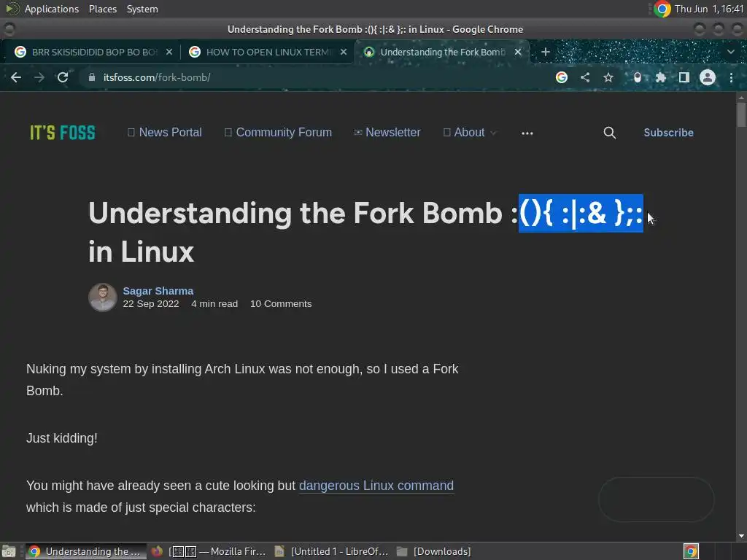
Task: Expand the About dropdown menu
Action: [x=470, y=133]
